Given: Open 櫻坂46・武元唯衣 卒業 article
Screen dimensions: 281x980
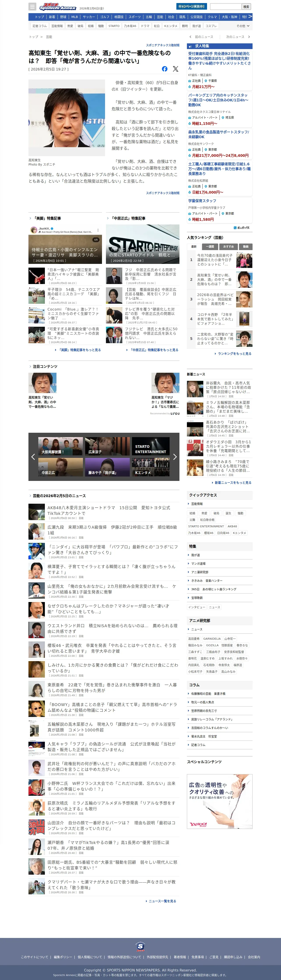Looking at the screenshot, I should [104, 650].
